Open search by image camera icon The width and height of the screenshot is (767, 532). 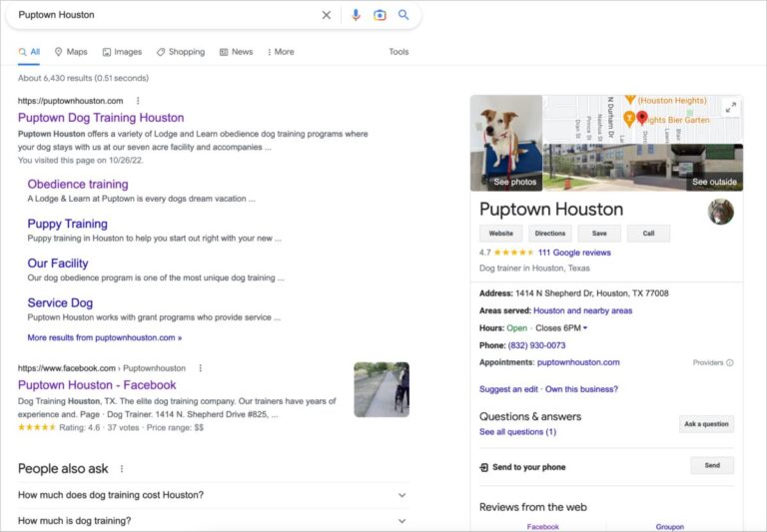(x=380, y=15)
